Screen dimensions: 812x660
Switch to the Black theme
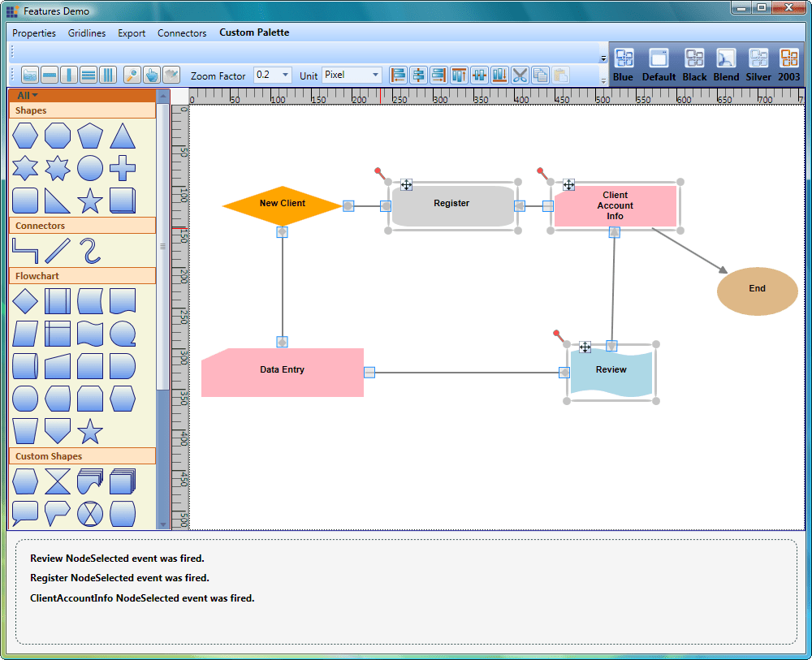point(694,64)
